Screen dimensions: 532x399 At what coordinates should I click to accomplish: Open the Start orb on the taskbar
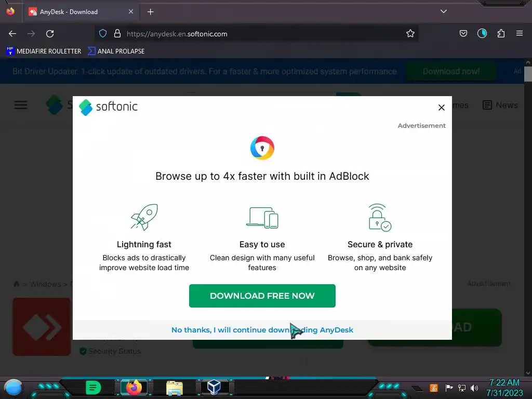click(14, 388)
